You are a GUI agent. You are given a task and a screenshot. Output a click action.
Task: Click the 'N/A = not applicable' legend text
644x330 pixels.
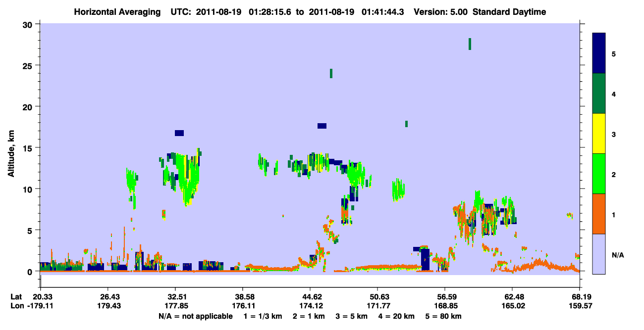point(195,316)
